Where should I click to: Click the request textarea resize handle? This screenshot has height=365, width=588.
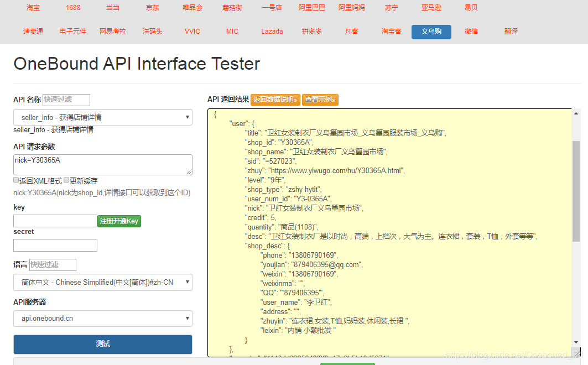click(x=189, y=172)
